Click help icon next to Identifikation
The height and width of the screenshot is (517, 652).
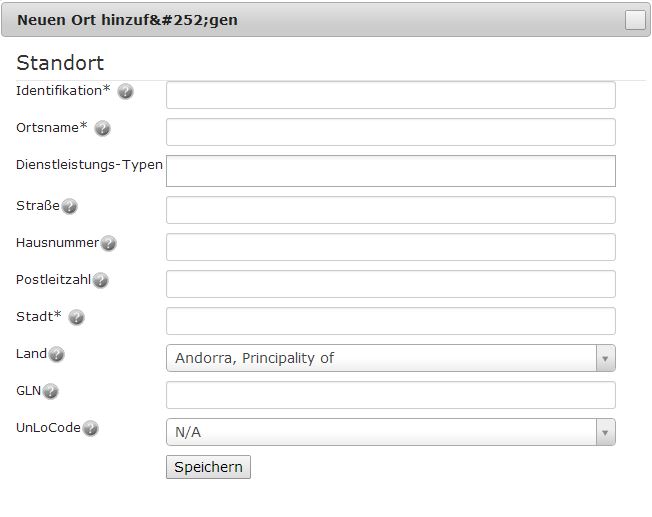coord(125,91)
